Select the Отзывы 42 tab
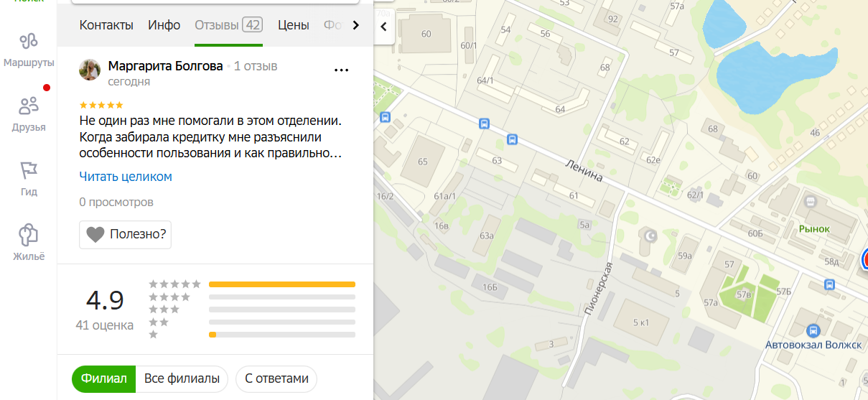868x400 pixels. 228,25
